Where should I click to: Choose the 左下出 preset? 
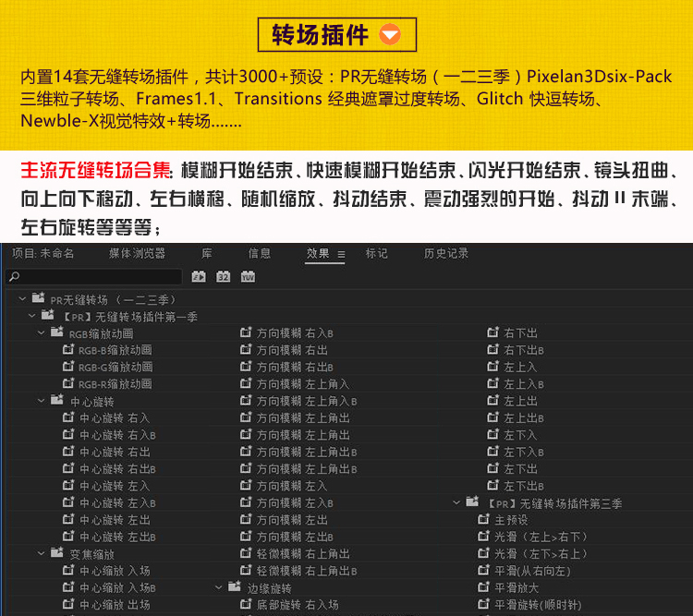pyautogui.click(x=520, y=469)
